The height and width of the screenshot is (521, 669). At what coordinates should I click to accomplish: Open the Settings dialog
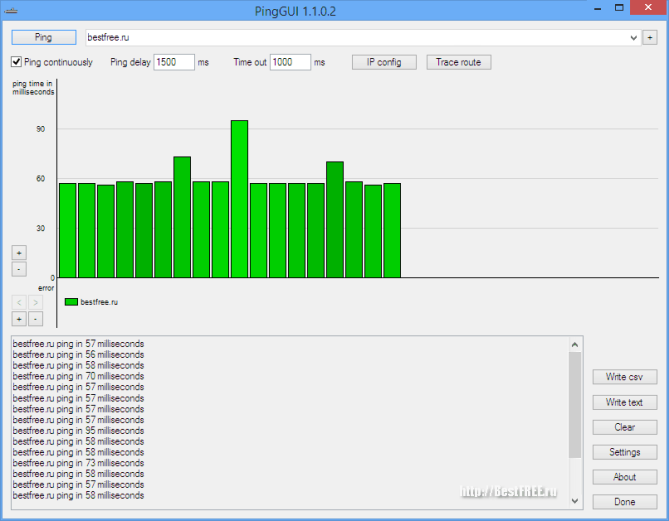click(x=624, y=452)
